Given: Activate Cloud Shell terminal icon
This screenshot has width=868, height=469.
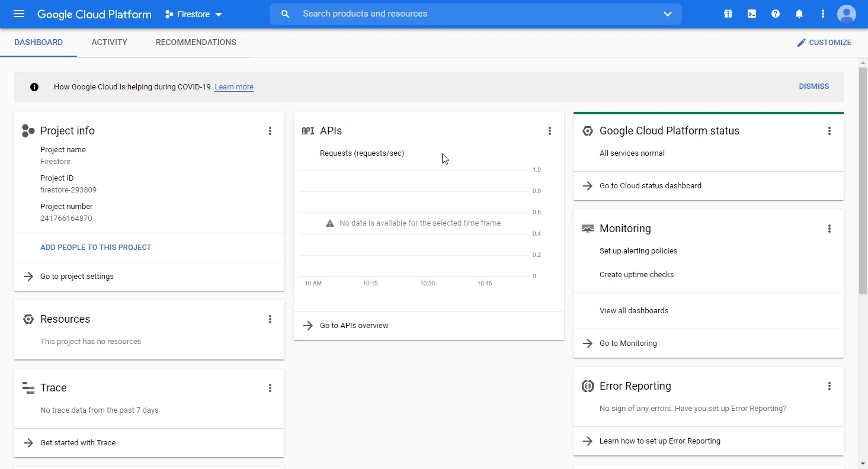Looking at the screenshot, I should tap(752, 14).
